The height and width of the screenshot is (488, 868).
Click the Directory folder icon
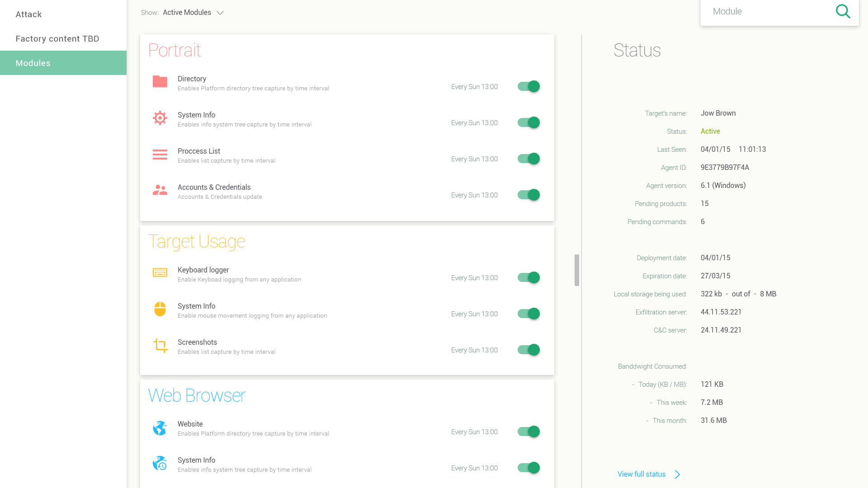(160, 82)
